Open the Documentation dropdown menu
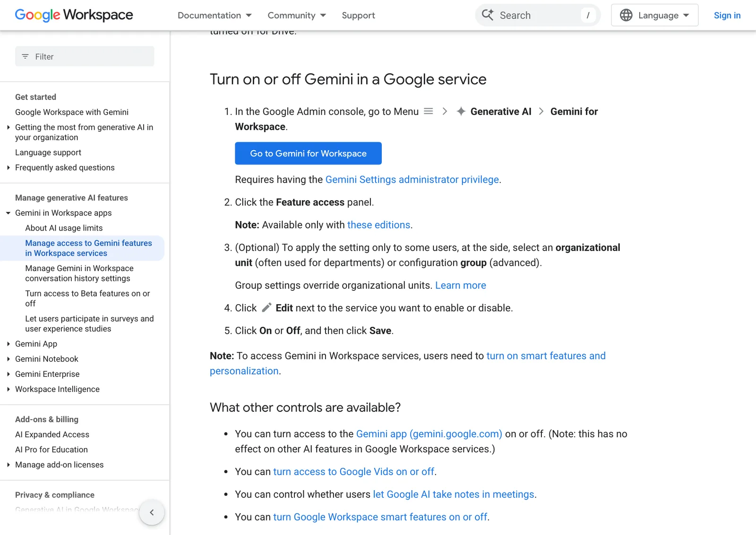 [215, 15]
